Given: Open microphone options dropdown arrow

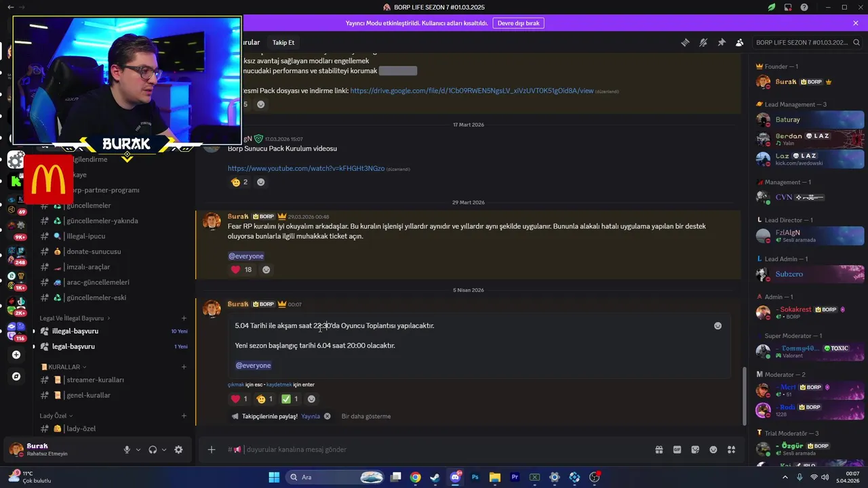Looking at the screenshot, I should pos(138,449).
